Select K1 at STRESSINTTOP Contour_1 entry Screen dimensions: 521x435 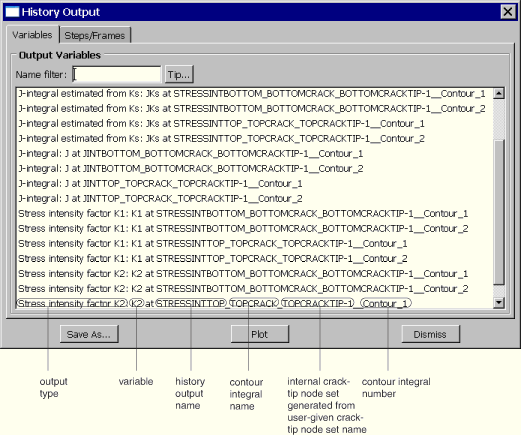[x=213, y=244]
